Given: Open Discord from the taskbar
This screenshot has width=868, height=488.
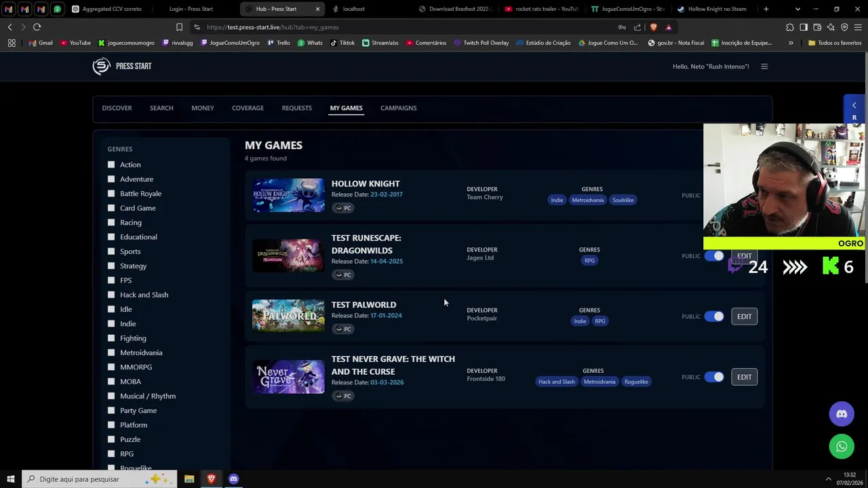Looking at the screenshot, I should coord(233,479).
